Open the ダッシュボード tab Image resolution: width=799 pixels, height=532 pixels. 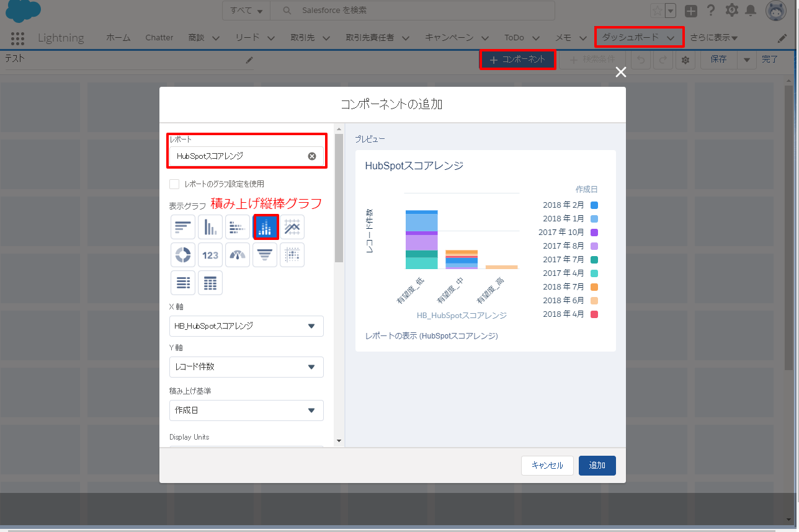(x=638, y=37)
